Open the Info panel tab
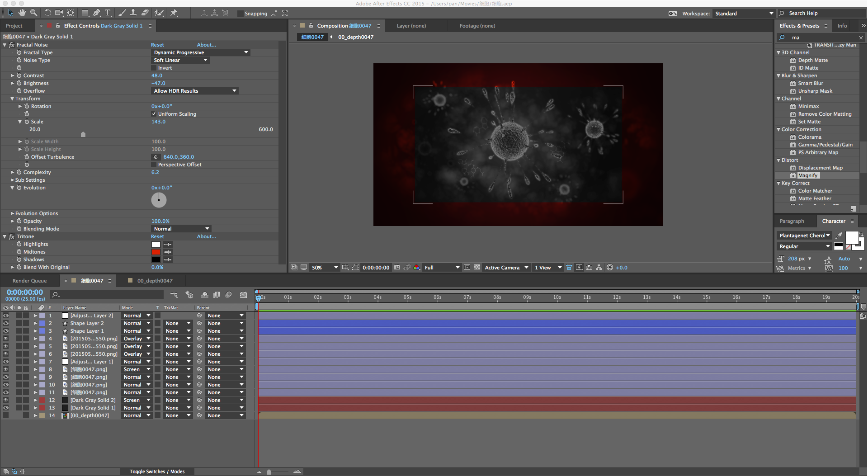Screen dimensions: 868x476 click(x=842, y=26)
